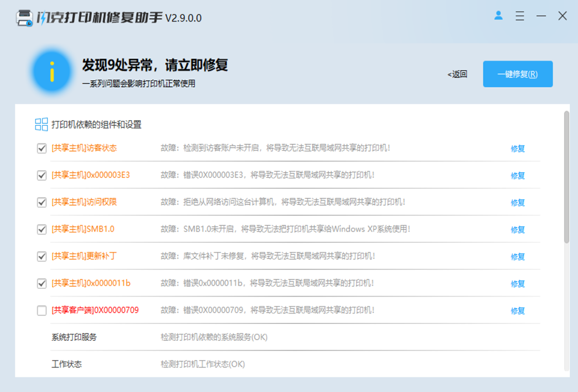Select the 系统打印服务 row
The width and height of the screenshot is (578, 392).
pos(74,337)
